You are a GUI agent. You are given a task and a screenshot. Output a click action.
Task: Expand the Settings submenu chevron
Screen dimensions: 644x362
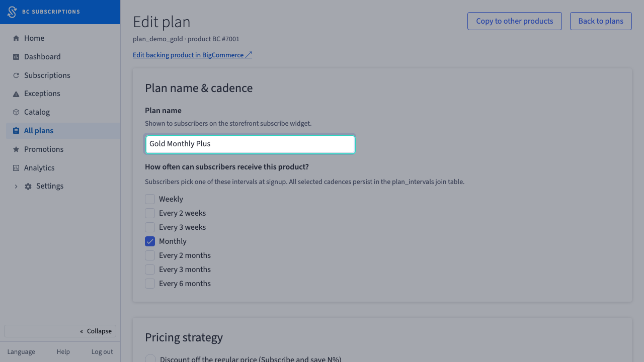click(x=16, y=186)
